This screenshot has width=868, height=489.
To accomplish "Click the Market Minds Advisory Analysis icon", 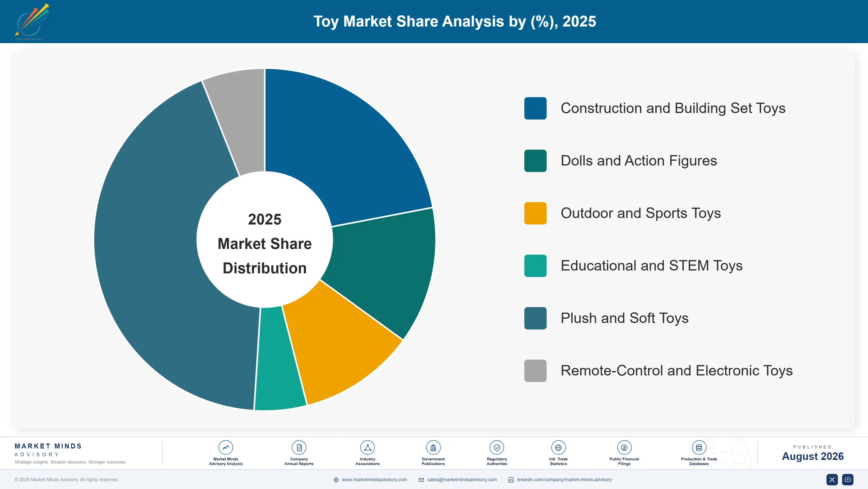I will pyautogui.click(x=226, y=447).
